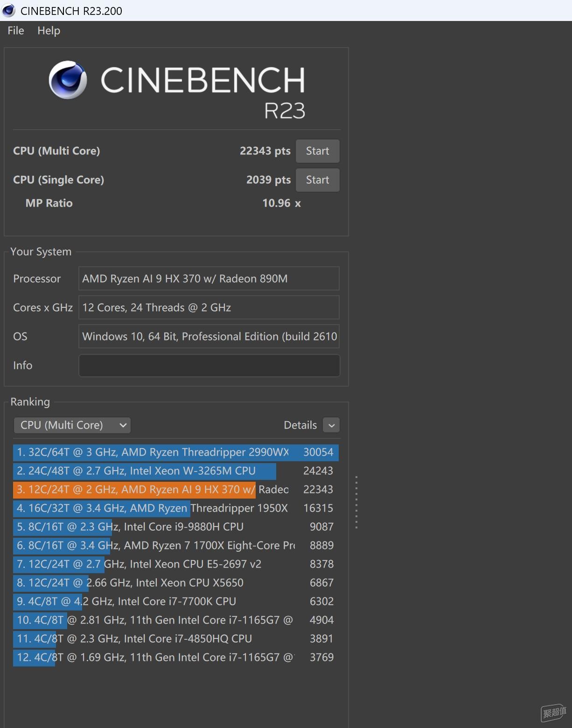
Task: Open the CPU (Multi Core) ranking dropdown
Action: coord(72,425)
